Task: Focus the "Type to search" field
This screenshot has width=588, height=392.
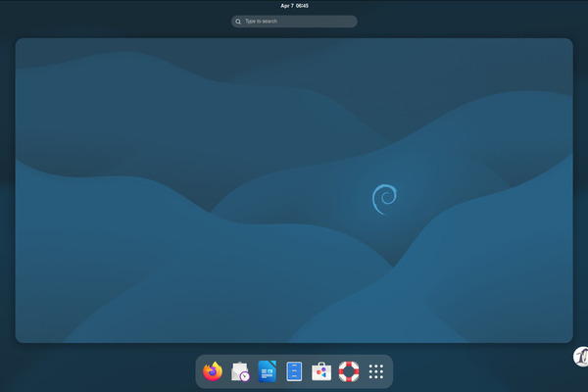Action: tap(299, 21)
